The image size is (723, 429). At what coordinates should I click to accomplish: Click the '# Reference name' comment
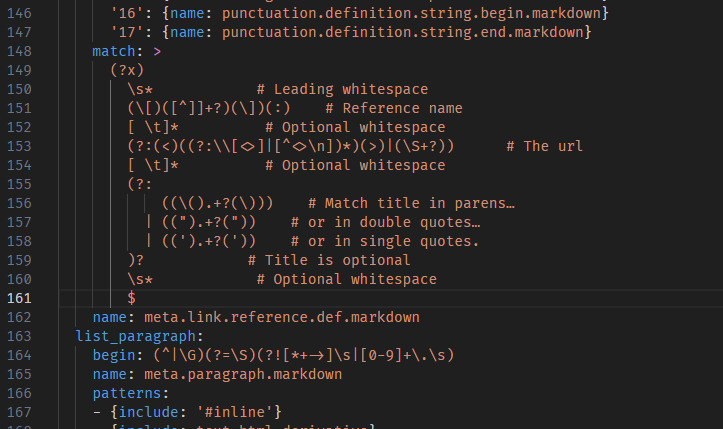(394, 108)
